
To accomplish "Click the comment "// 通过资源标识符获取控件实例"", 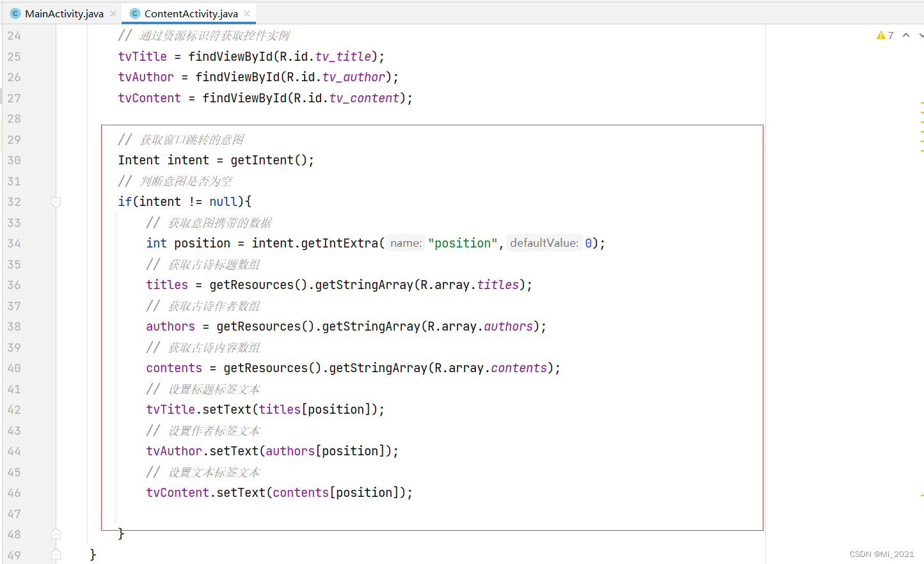I will (x=204, y=35).
